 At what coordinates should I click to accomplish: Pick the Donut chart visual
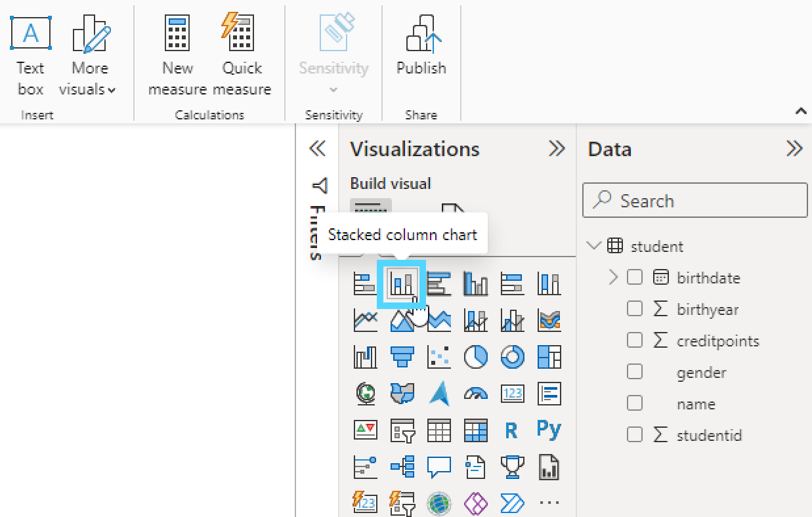(x=512, y=357)
